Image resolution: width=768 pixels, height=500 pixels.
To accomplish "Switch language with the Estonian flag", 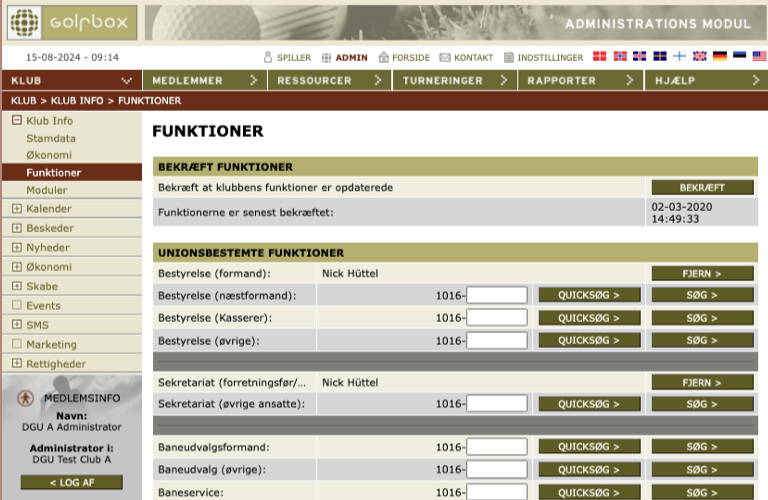I will click(x=740, y=55).
